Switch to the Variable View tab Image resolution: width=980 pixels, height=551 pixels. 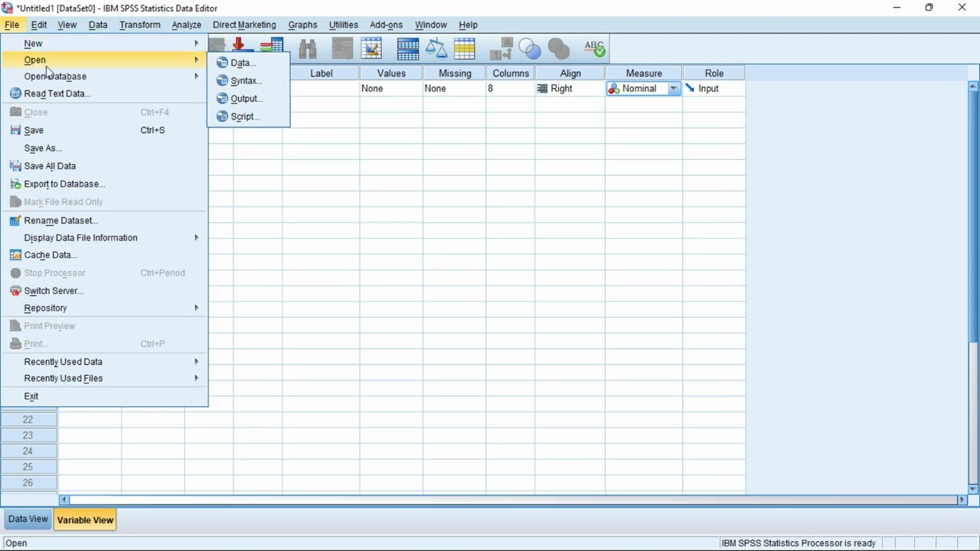click(85, 520)
